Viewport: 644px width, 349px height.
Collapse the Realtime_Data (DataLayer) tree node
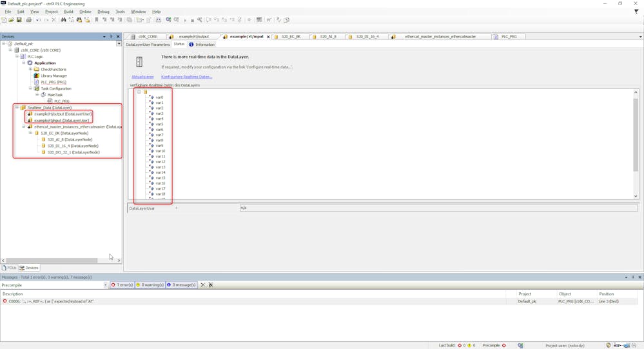[x=17, y=108]
